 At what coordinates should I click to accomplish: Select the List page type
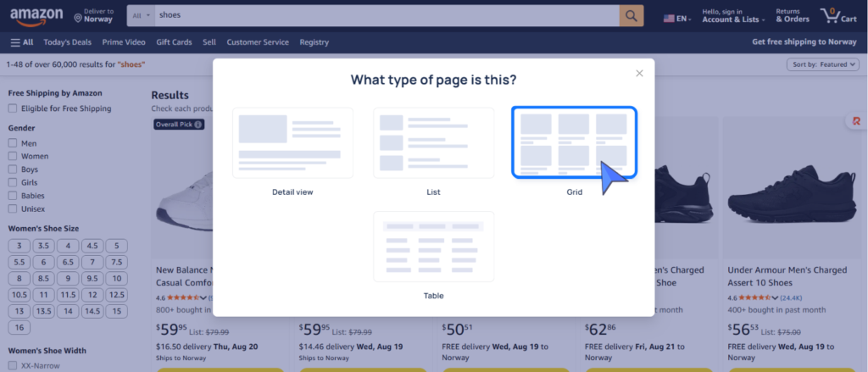point(433,143)
